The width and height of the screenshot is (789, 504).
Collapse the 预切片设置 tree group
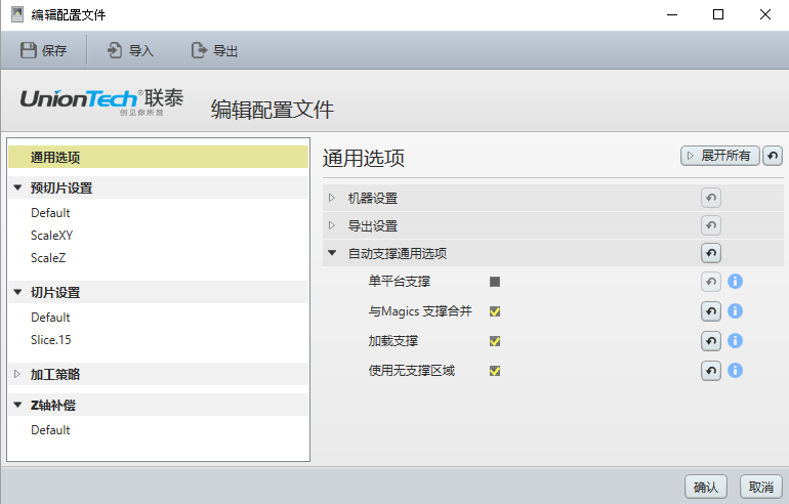click(17, 188)
